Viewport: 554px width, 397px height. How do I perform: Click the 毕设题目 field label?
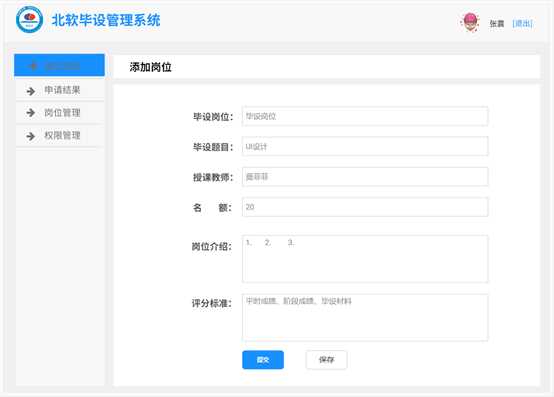pyautogui.click(x=213, y=147)
